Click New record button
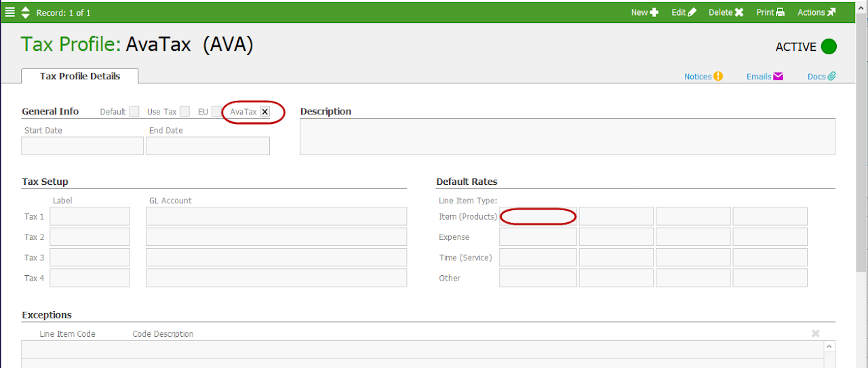Viewport: 868px width, 368px height. [x=644, y=12]
